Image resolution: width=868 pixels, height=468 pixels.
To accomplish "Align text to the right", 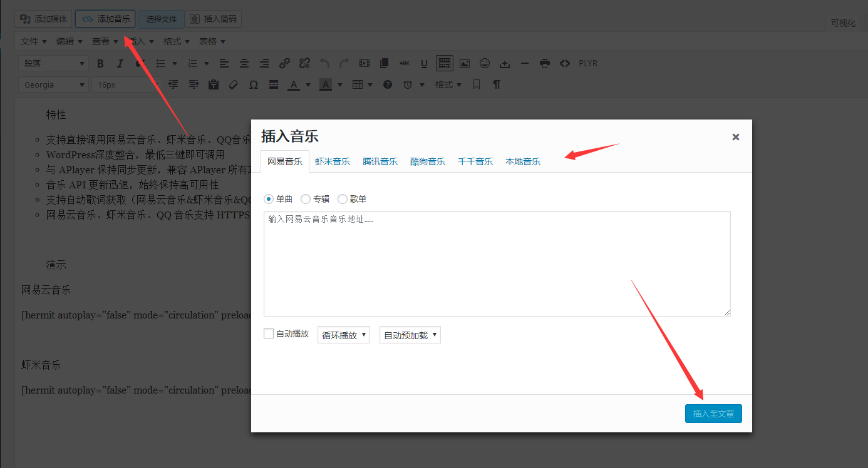I will [264, 63].
